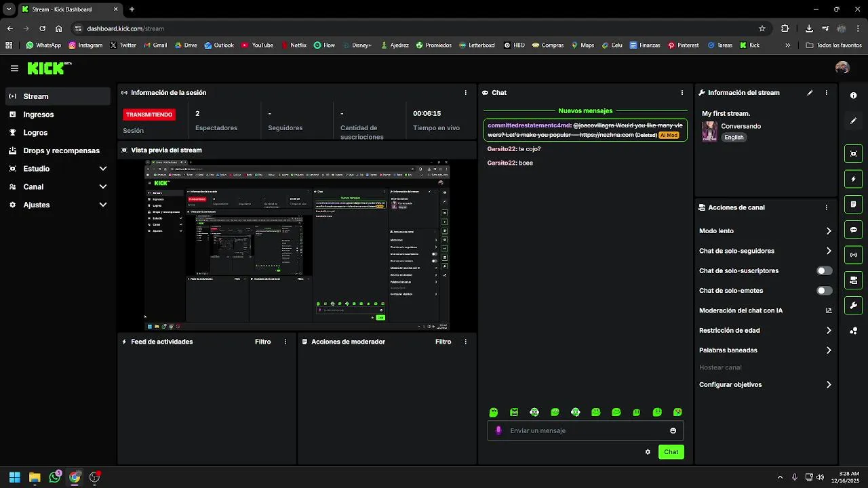The image size is (868, 488).
Task: Enable Chat de solo-suscriptores toggle
Action: pyautogui.click(x=824, y=270)
